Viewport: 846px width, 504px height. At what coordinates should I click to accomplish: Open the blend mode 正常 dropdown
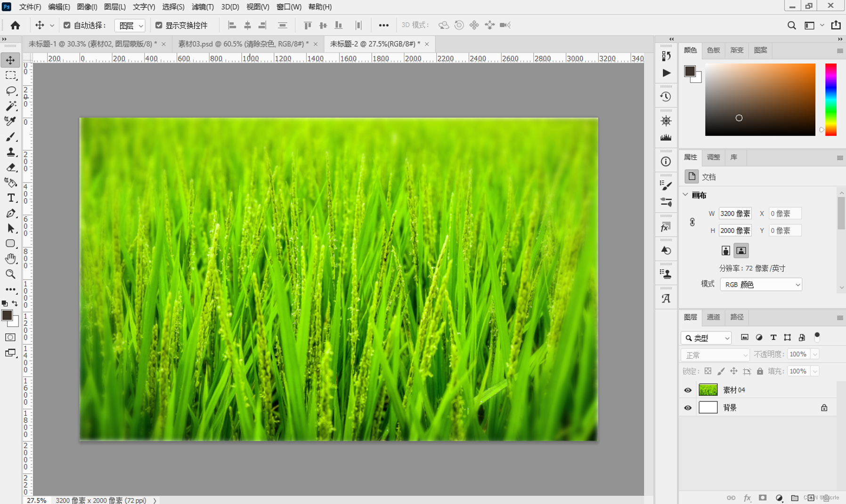pos(715,355)
